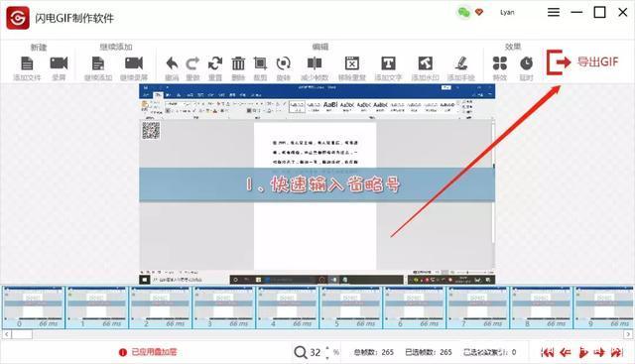Select frame 2 thumbnail

click(161, 307)
